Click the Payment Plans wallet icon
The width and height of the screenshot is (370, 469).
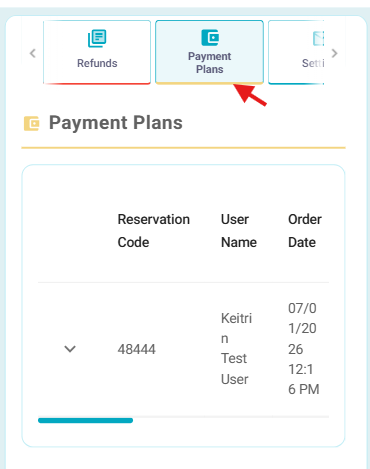click(210, 37)
